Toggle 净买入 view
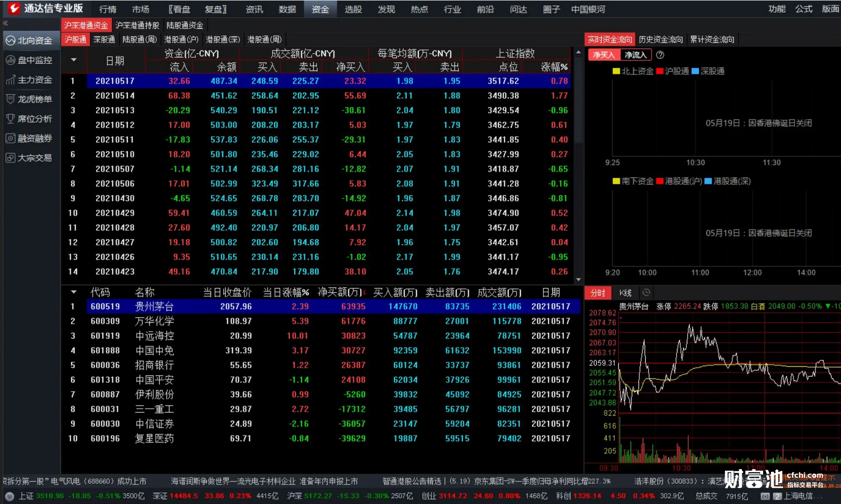 [x=604, y=55]
